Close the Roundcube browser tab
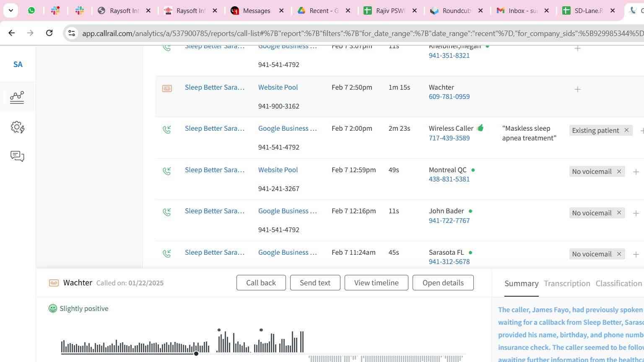 (x=480, y=10)
